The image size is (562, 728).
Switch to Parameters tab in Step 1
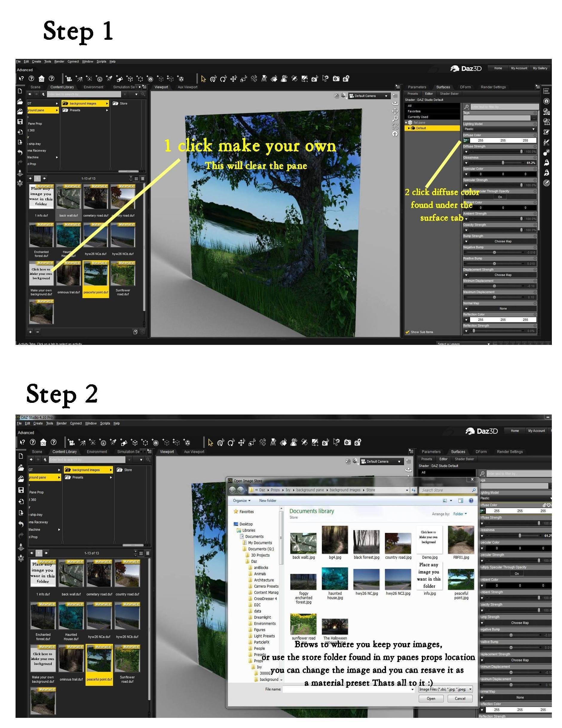tap(417, 87)
